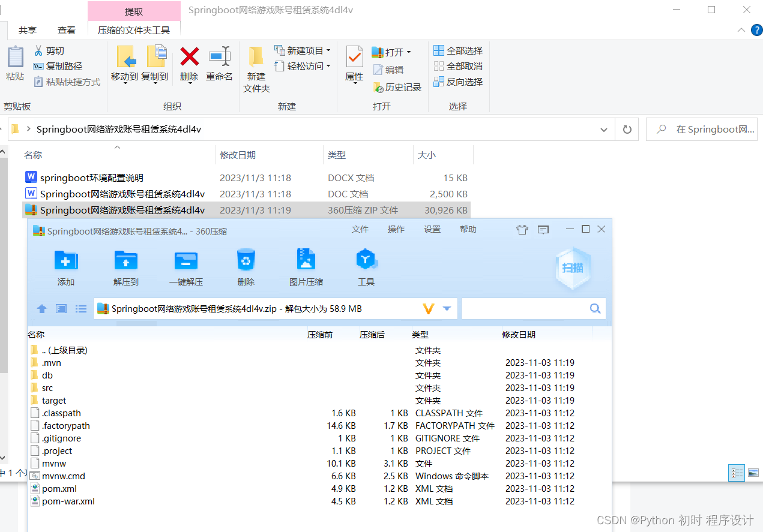Switch to the 查看 ribbon tab
This screenshot has width=763, height=532.
coord(66,30)
